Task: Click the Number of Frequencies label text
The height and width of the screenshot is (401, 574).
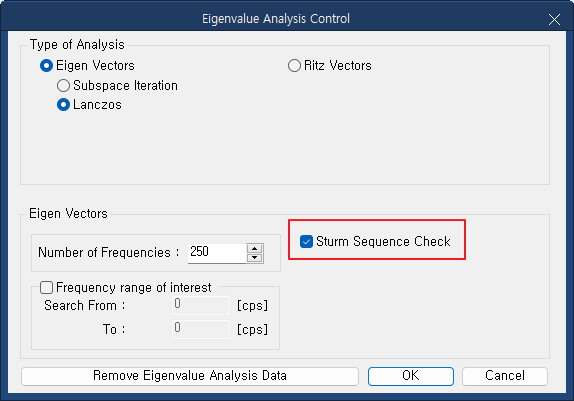Action: [x=108, y=253]
